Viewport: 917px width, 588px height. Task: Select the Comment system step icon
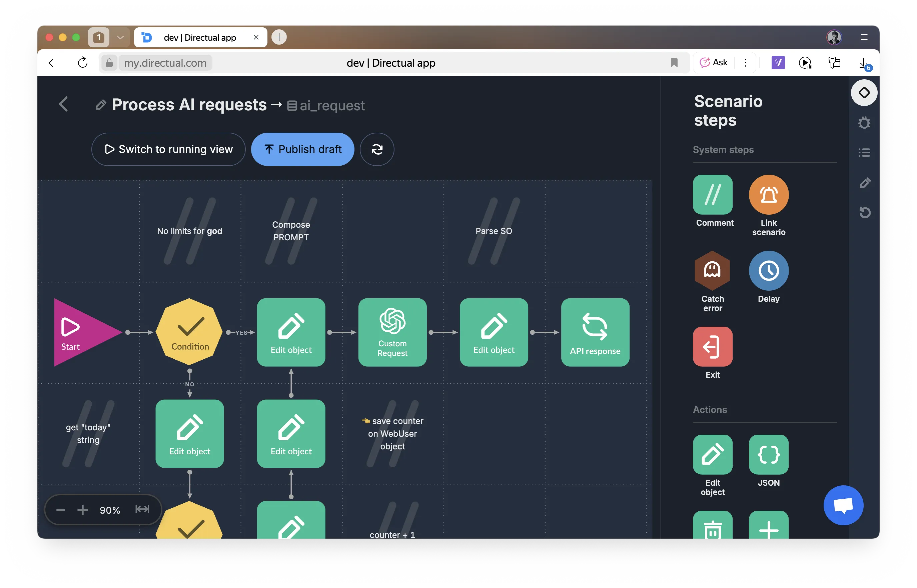click(x=712, y=195)
